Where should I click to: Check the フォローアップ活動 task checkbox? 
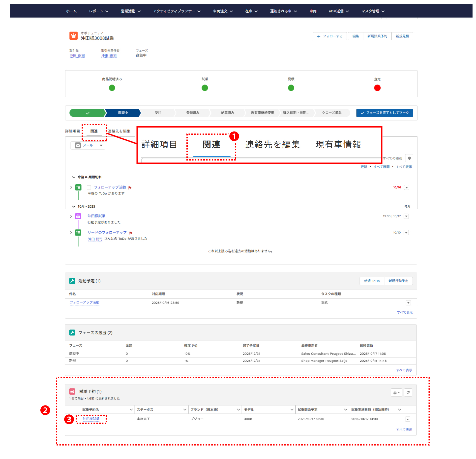tap(89, 188)
